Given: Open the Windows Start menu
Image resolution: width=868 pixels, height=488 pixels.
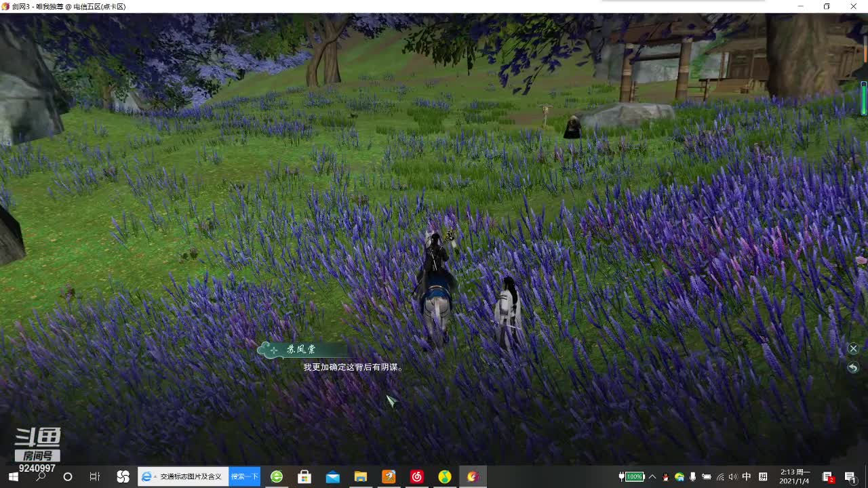Looking at the screenshot, I should [13, 477].
